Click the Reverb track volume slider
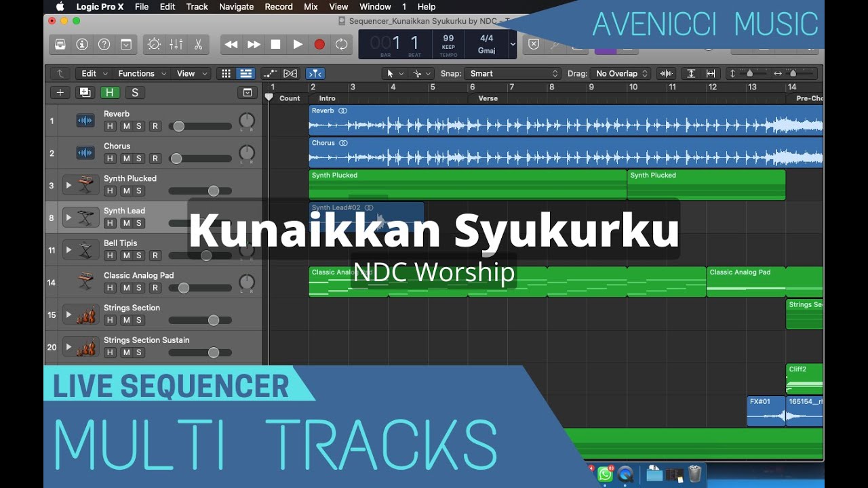Viewport: 868px width, 488px height. pos(201,126)
